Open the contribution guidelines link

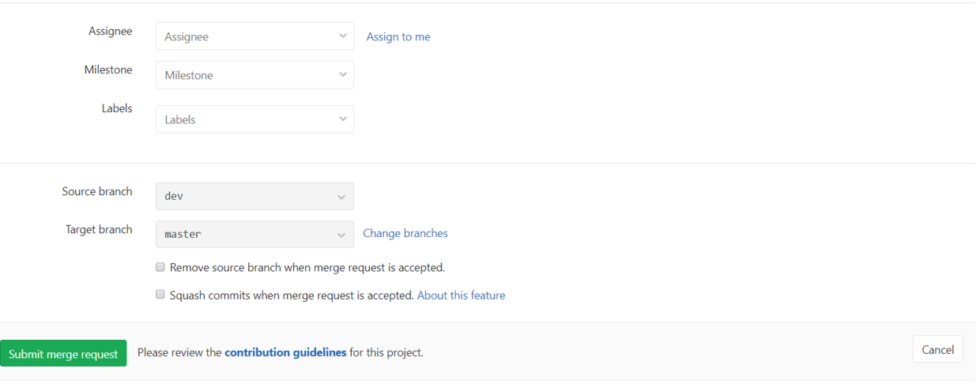click(x=285, y=352)
